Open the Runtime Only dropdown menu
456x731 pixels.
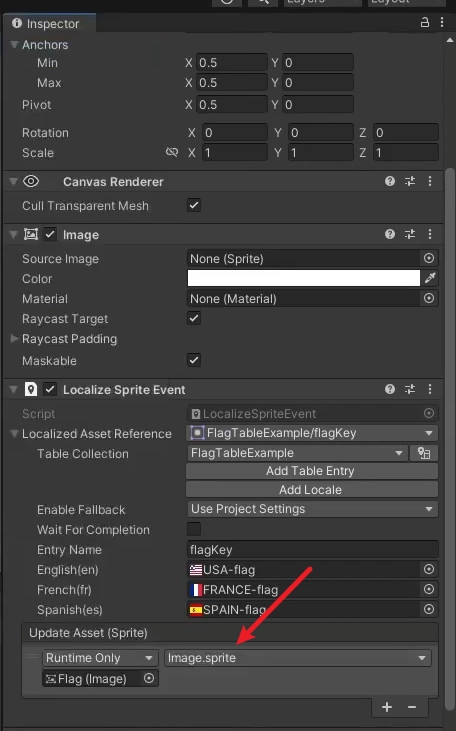[x=100, y=658]
